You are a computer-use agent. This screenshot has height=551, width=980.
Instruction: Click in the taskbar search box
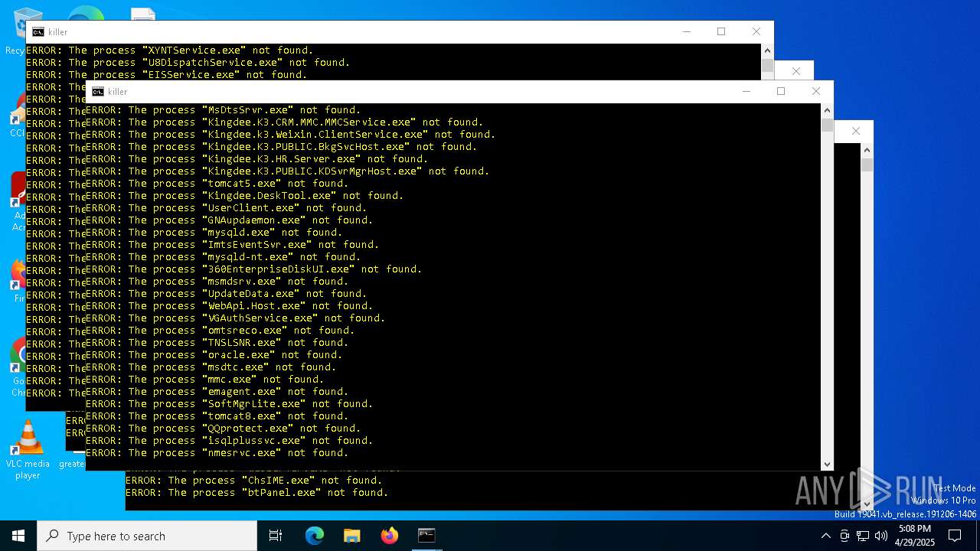pyautogui.click(x=147, y=536)
